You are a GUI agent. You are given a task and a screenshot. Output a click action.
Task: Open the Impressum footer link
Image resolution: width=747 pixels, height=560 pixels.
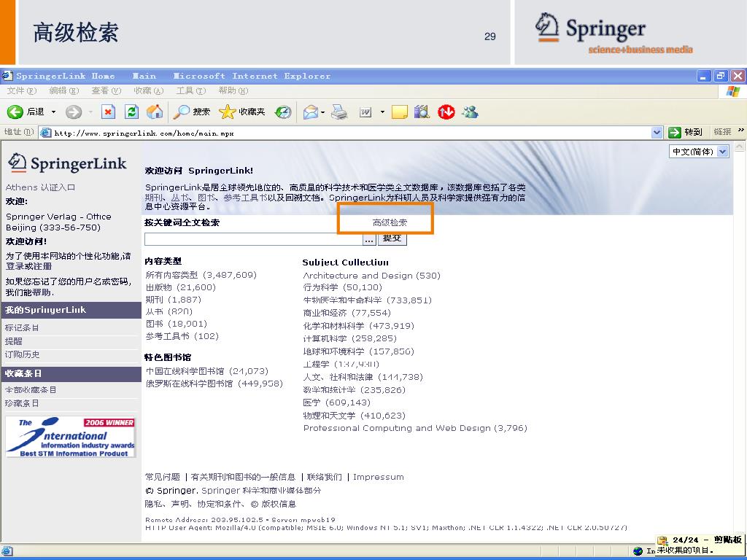click(x=379, y=477)
